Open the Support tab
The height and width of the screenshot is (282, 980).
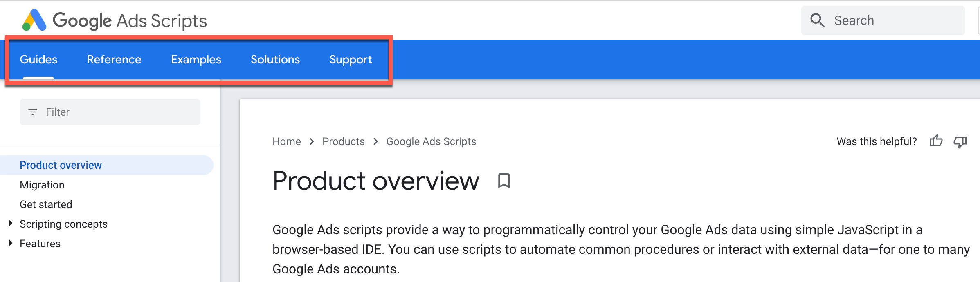[351, 60]
